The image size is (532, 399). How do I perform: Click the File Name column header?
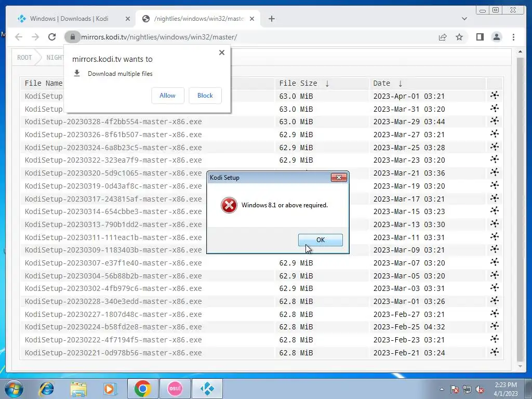coord(44,84)
